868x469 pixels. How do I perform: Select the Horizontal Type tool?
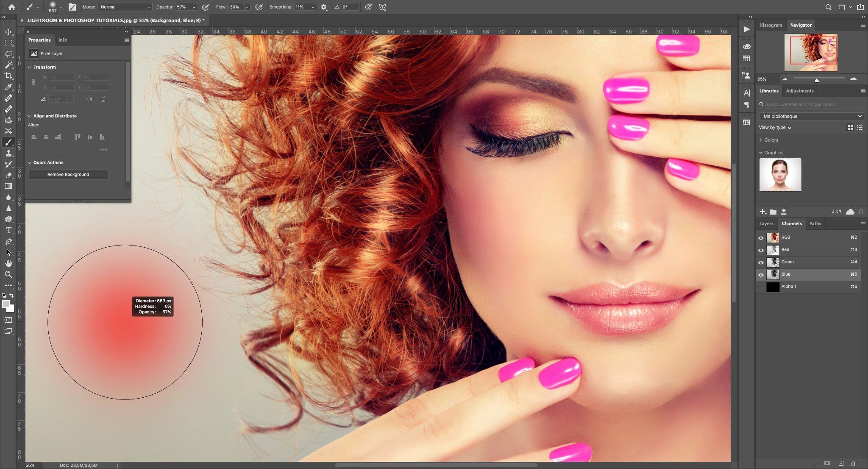tap(8, 230)
